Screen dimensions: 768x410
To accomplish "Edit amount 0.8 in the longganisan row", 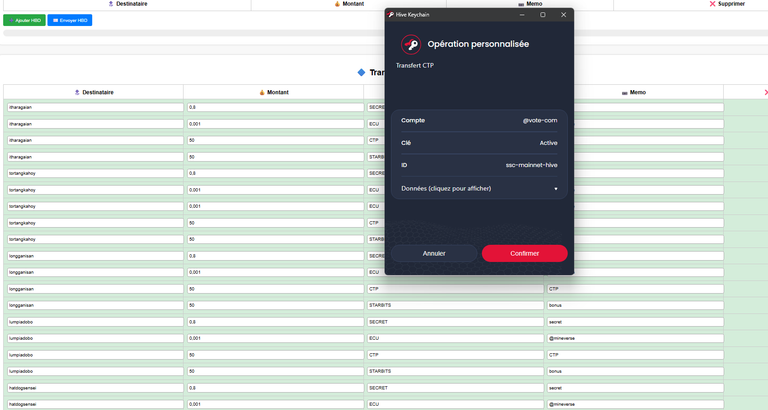I will 275,256.
